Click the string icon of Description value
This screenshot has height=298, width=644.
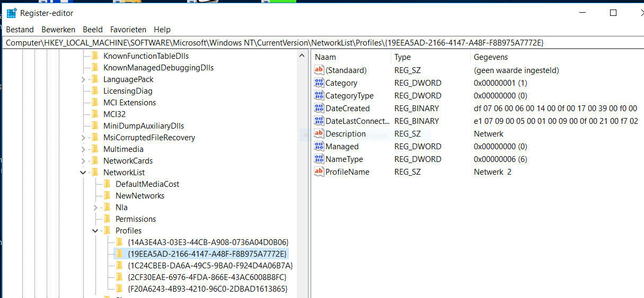(x=319, y=134)
